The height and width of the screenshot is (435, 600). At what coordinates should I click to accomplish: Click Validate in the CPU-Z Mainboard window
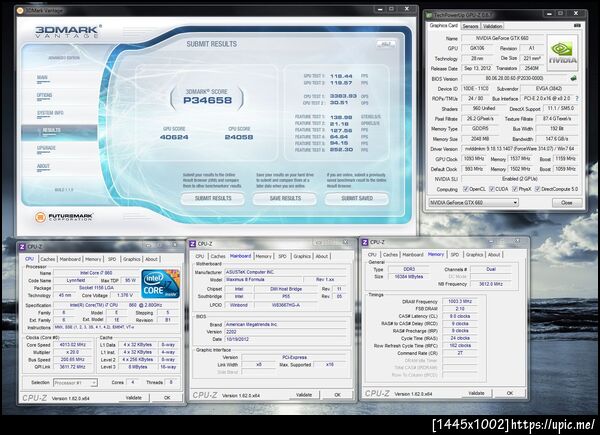(304, 395)
